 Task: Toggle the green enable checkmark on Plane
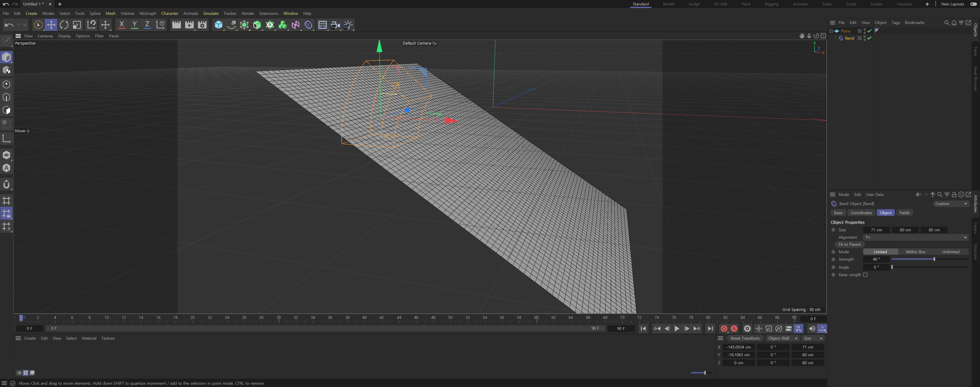point(869,31)
